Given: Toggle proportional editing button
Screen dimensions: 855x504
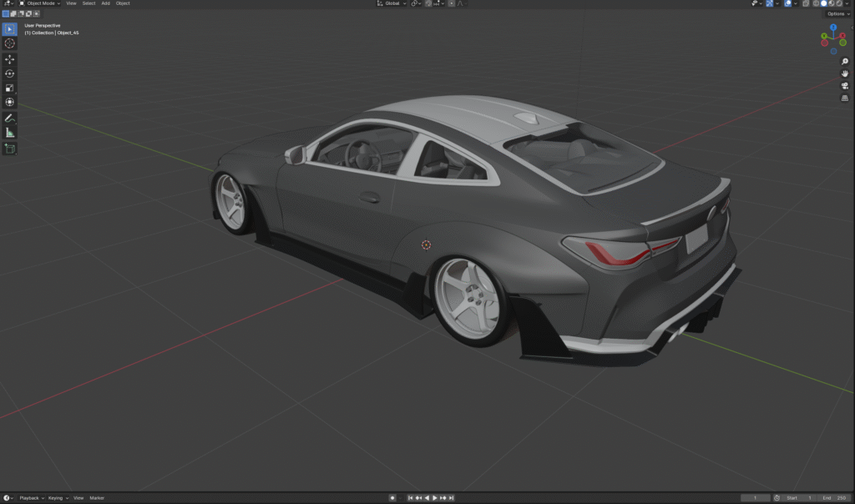Looking at the screenshot, I should coord(452,3).
